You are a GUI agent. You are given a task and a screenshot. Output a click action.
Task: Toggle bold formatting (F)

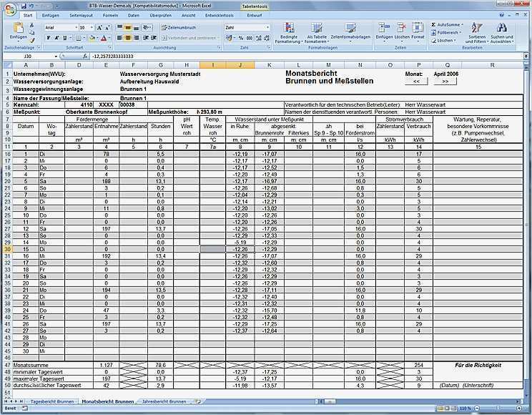49,38
